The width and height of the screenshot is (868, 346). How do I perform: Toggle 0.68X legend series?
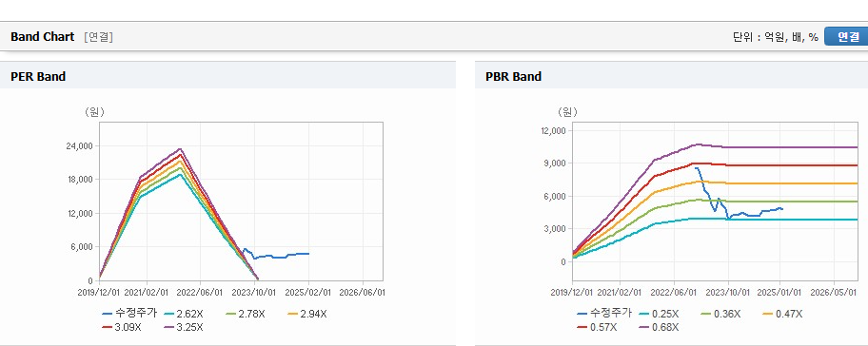(x=659, y=327)
